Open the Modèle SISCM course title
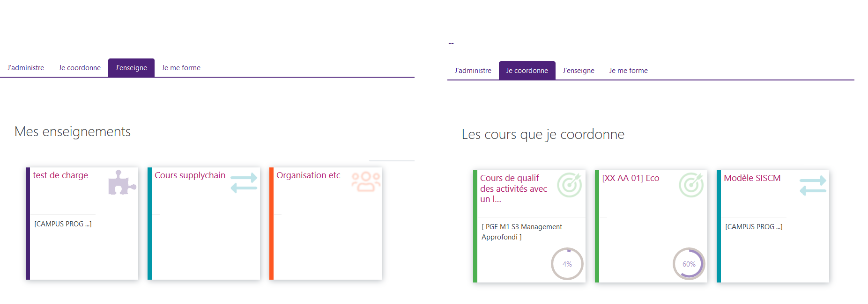868x304 pixels. coord(752,178)
